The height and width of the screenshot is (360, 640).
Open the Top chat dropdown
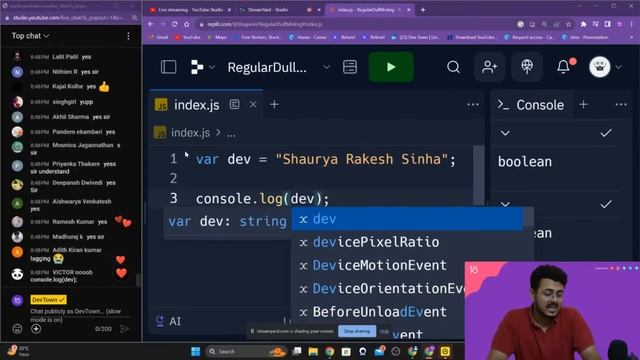(x=30, y=36)
